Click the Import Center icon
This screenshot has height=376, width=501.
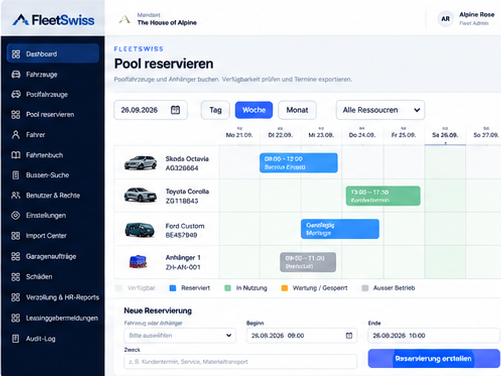16,236
